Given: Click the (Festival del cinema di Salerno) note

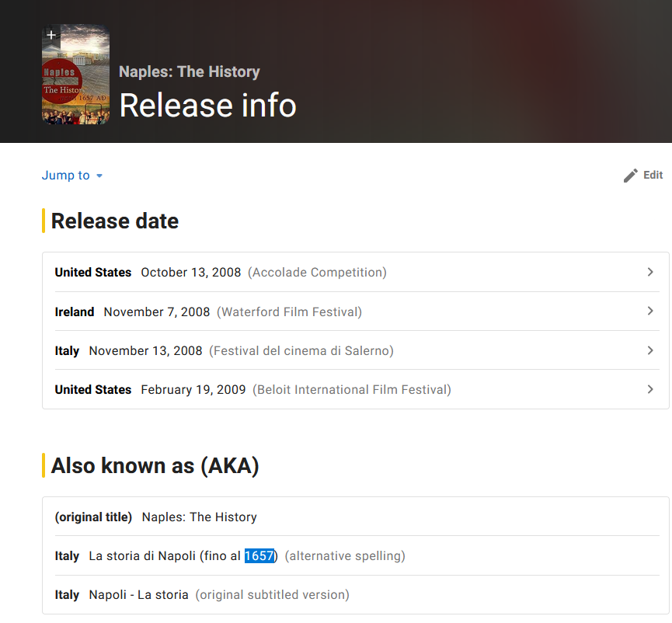Looking at the screenshot, I should [x=301, y=351].
